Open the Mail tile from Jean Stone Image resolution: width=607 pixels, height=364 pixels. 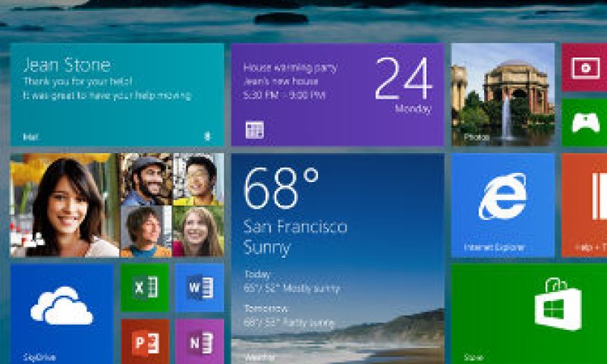click(117, 95)
